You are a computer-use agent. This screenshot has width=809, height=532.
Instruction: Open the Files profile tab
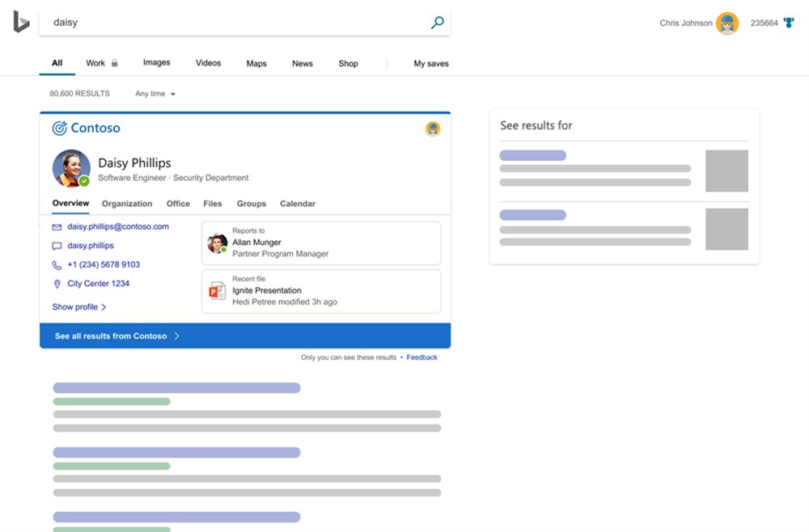pos(213,204)
